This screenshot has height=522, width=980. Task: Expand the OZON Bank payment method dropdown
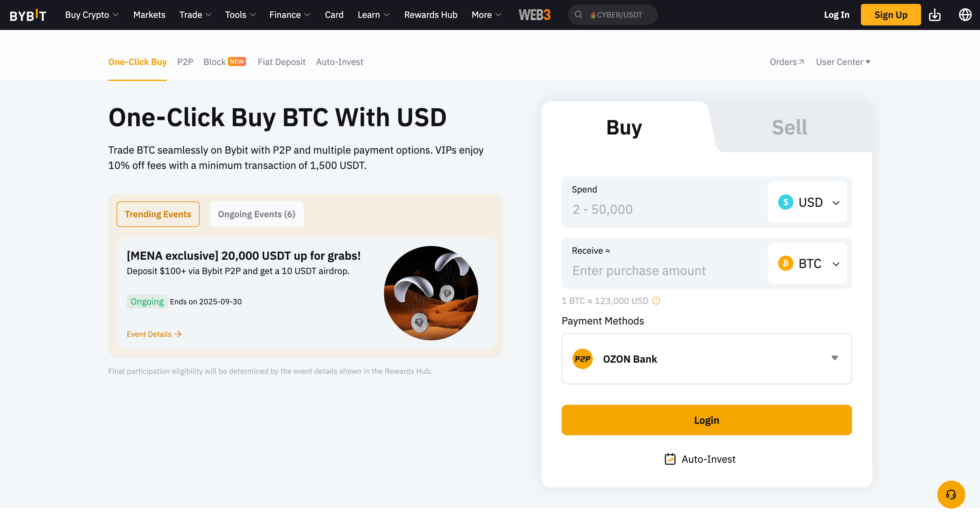point(834,358)
